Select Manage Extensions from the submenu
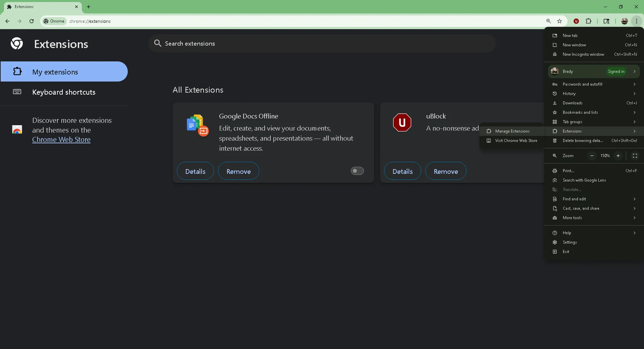 click(512, 131)
